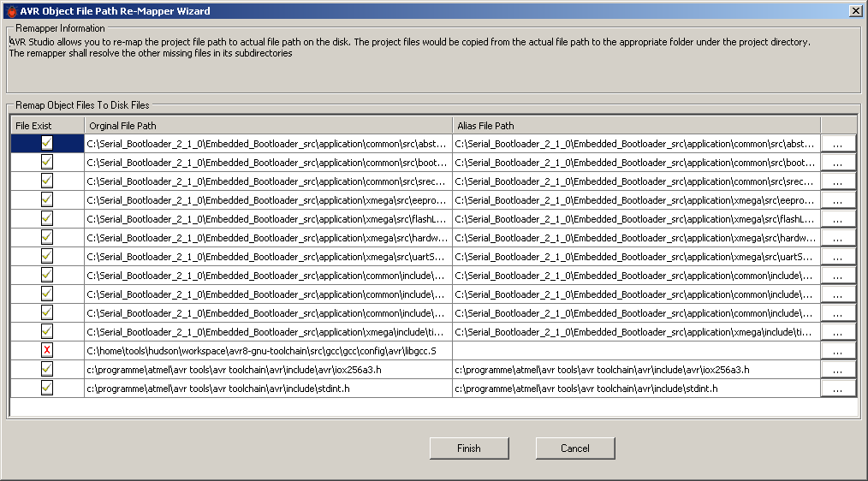Click the AVR ladybug icon in title bar

tap(12, 11)
